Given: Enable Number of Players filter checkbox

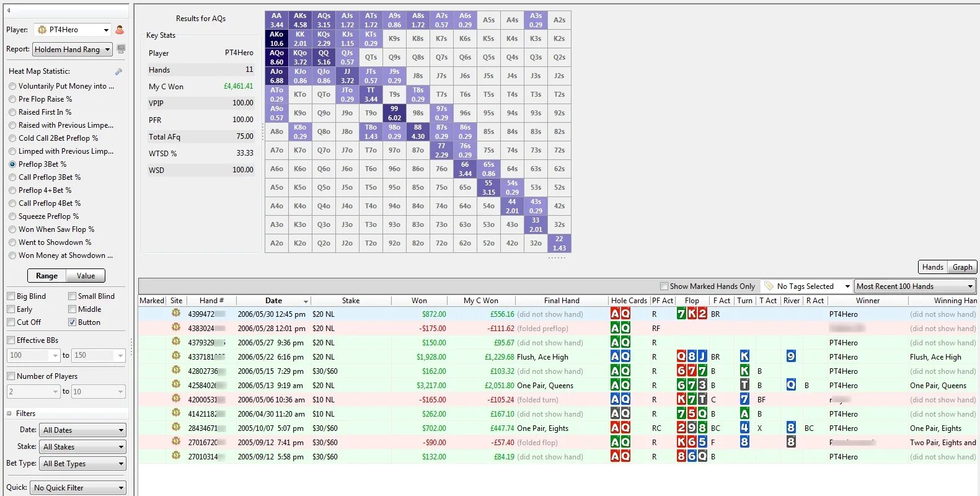Looking at the screenshot, I should [x=11, y=376].
